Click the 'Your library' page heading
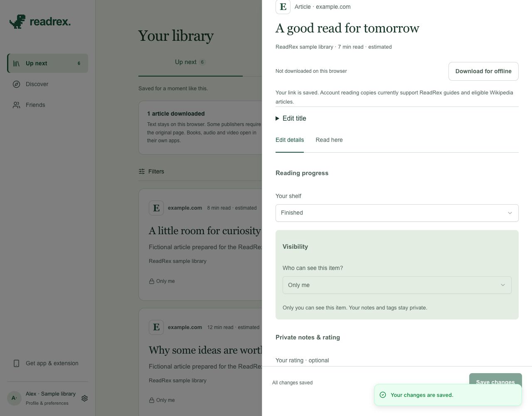 tap(176, 36)
